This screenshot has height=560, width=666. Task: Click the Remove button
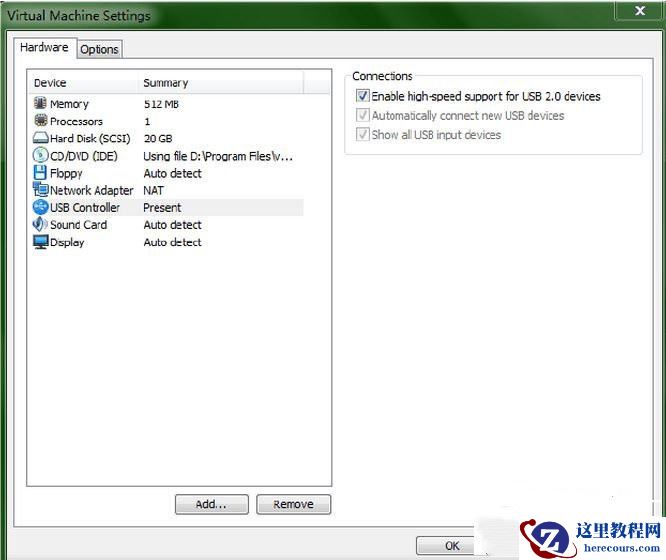pos(293,504)
